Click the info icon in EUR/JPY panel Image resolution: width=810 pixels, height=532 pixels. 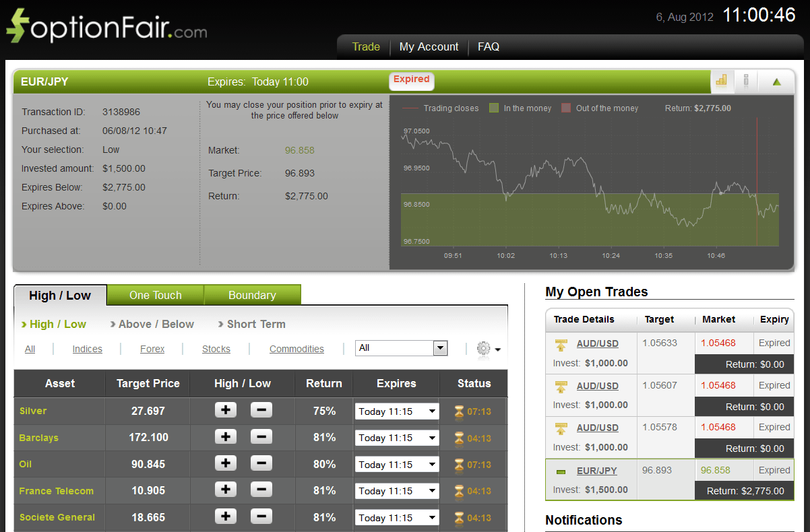pyautogui.click(x=746, y=81)
